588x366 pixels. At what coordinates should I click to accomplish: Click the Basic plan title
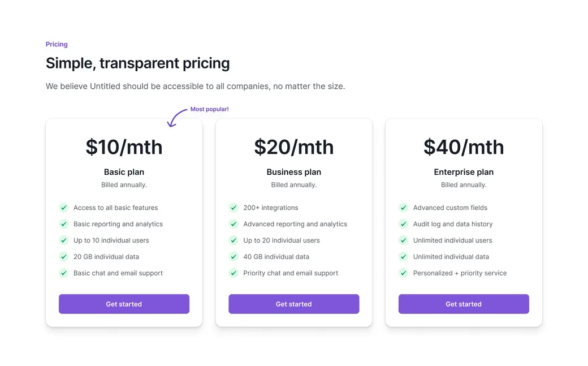pyautogui.click(x=124, y=172)
